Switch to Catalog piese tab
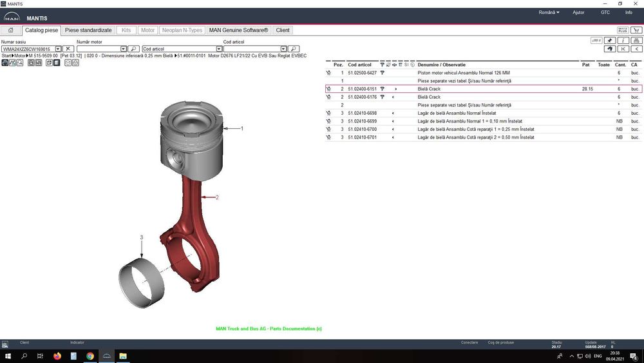Image resolution: width=644 pixels, height=363 pixels. pyautogui.click(x=41, y=30)
